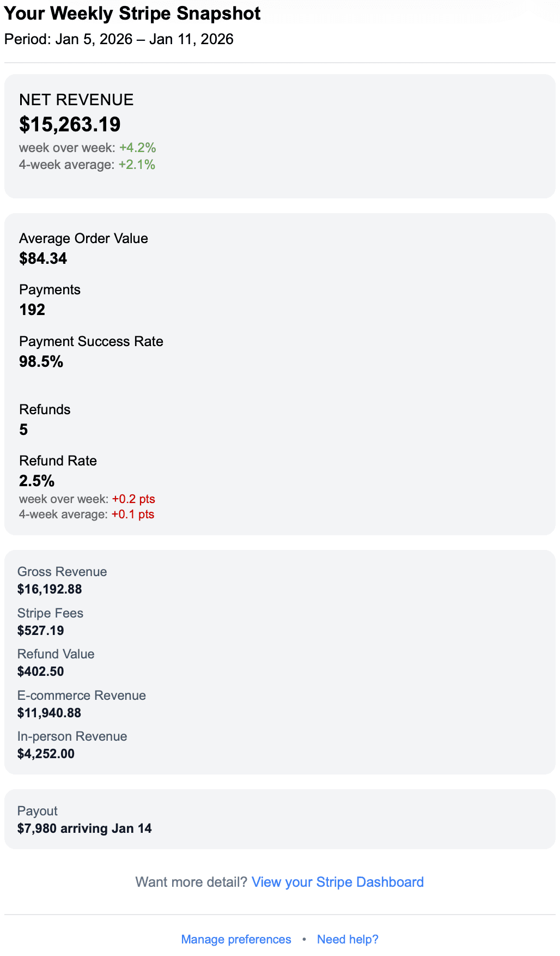Select the Refund Rate 2.5% figure

pyautogui.click(x=37, y=481)
